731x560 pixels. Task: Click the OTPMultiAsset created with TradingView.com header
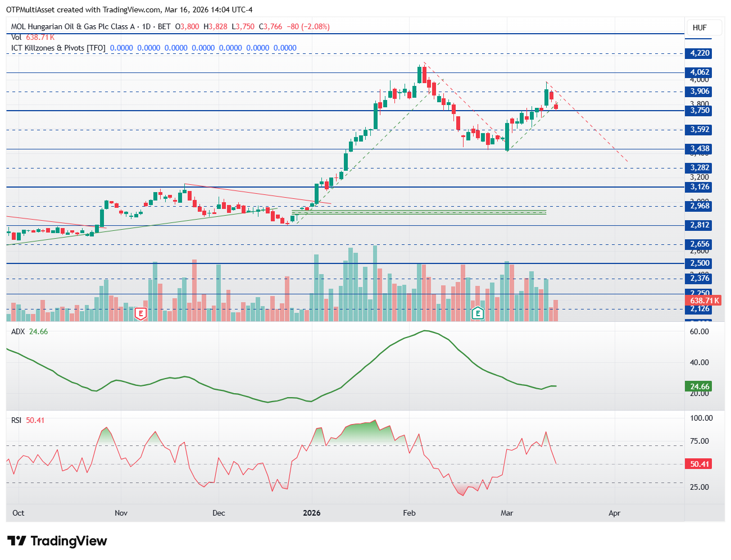click(x=129, y=10)
